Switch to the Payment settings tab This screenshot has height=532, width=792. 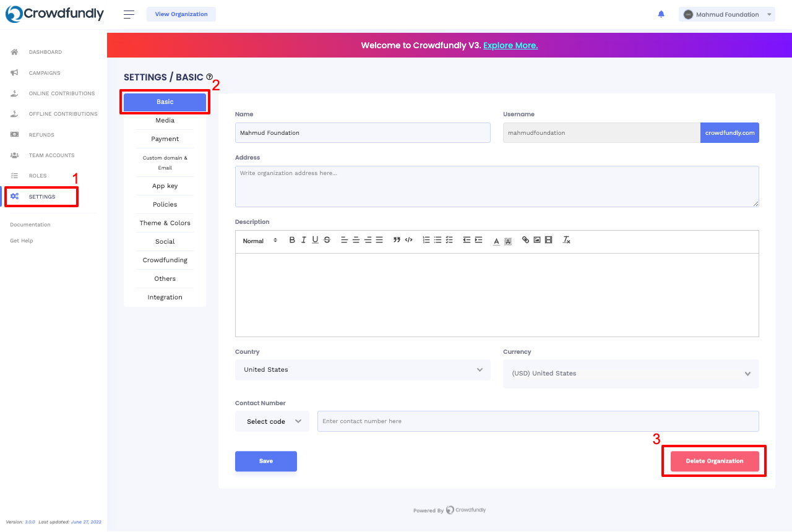[165, 139]
